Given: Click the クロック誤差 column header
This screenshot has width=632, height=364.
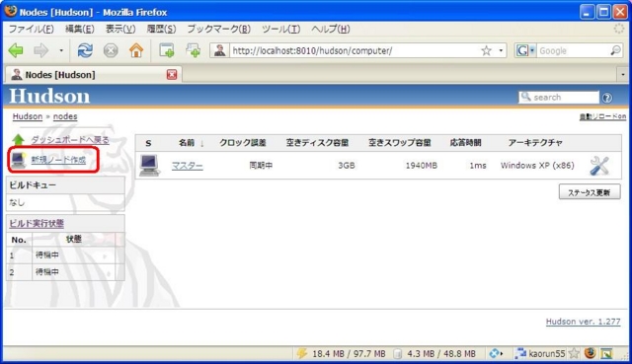Looking at the screenshot, I should (243, 142).
